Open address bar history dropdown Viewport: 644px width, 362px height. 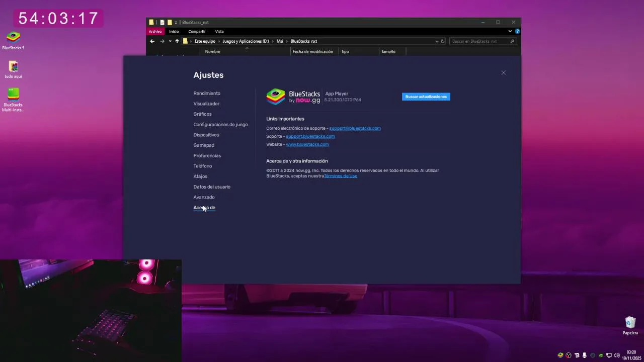tap(437, 41)
